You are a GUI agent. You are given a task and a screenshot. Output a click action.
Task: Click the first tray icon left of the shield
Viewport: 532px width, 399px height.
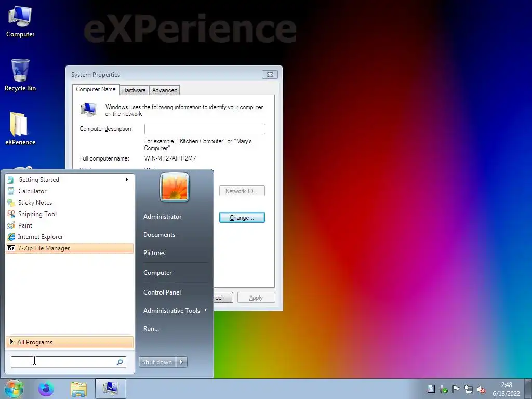(431, 389)
